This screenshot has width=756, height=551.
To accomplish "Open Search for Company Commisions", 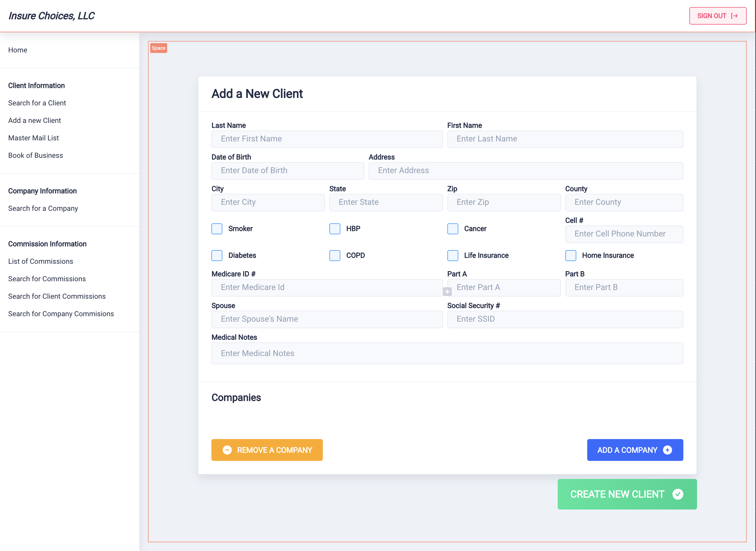I will coord(61,314).
